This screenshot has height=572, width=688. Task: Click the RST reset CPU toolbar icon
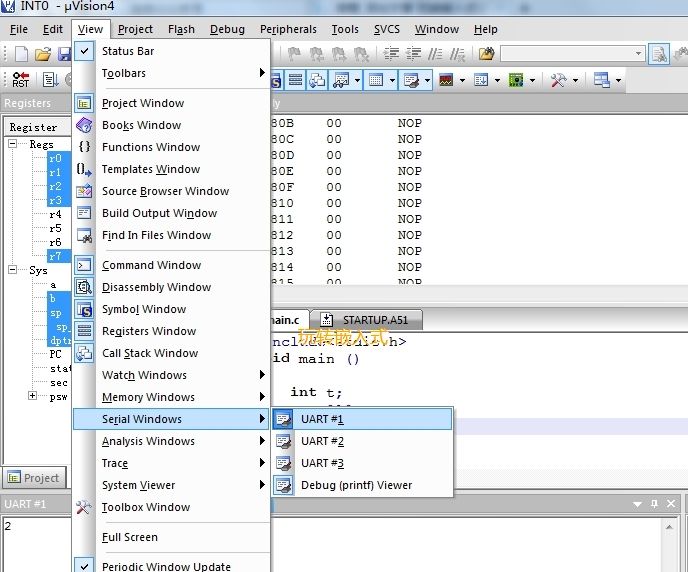[20, 80]
